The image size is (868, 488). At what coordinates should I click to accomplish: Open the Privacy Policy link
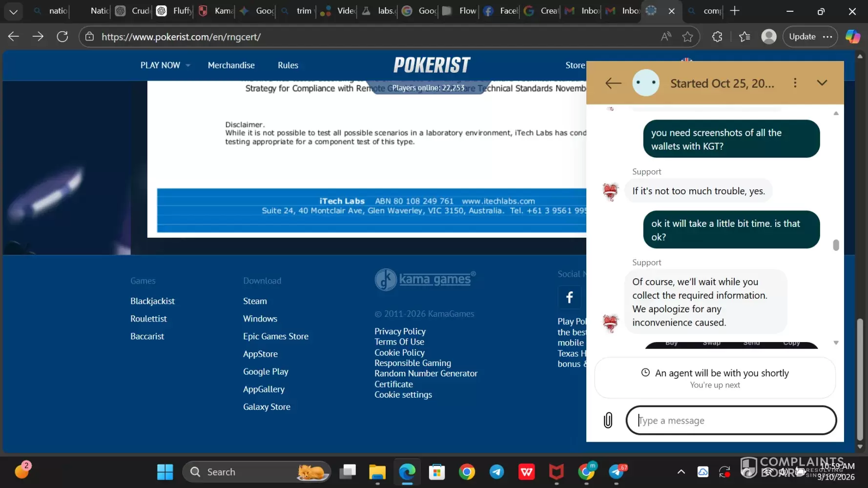pos(400,331)
